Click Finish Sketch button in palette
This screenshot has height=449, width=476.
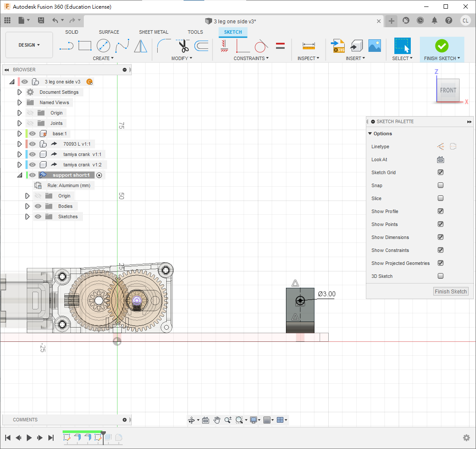point(451,292)
